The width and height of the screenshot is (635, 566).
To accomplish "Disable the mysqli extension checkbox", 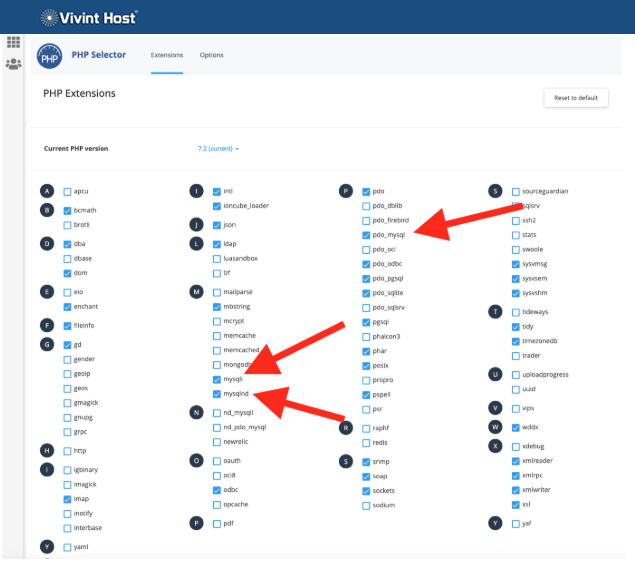I will pyautogui.click(x=217, y=380).
